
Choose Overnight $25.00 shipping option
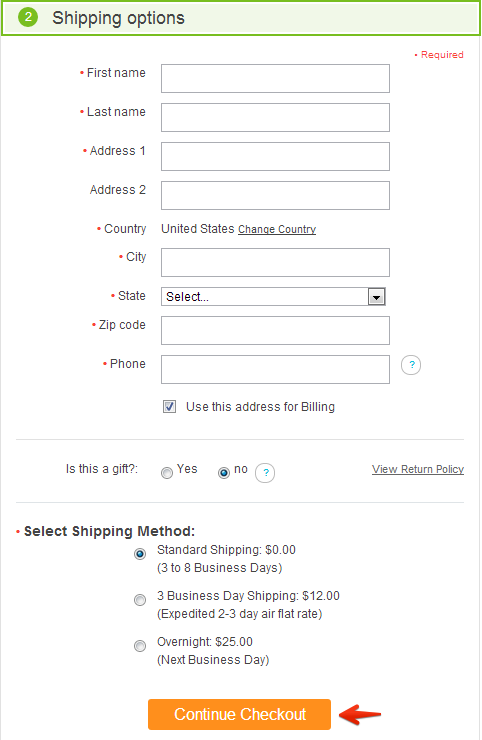click(140, 646)
